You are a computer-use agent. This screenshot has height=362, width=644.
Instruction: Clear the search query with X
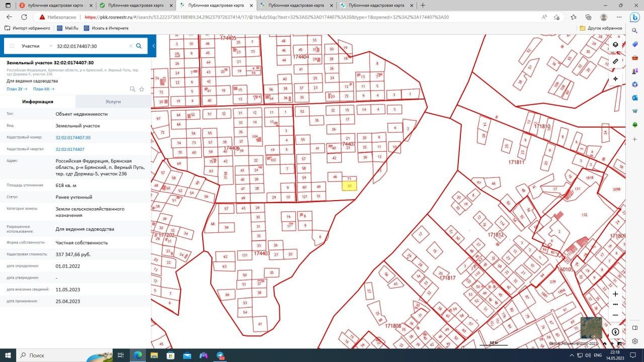pos(131,46)
